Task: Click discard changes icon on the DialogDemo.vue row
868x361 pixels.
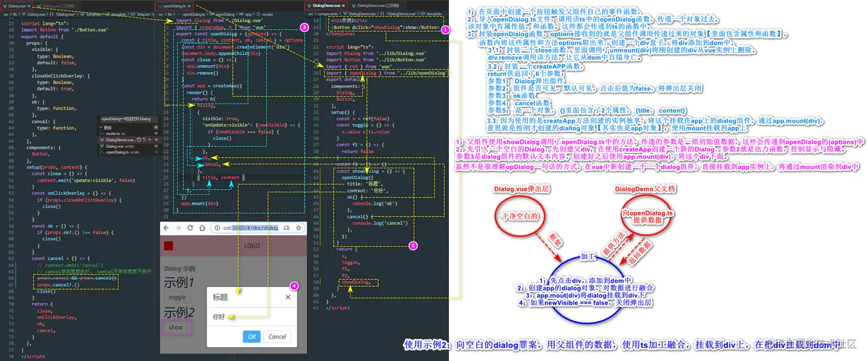Action: coord(144,140)
